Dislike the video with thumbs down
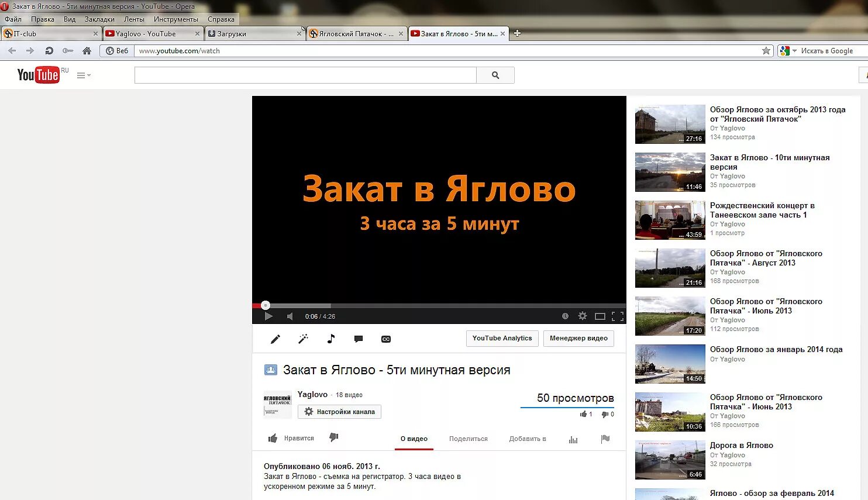This screenshot has width=868, height=500. 334,437
